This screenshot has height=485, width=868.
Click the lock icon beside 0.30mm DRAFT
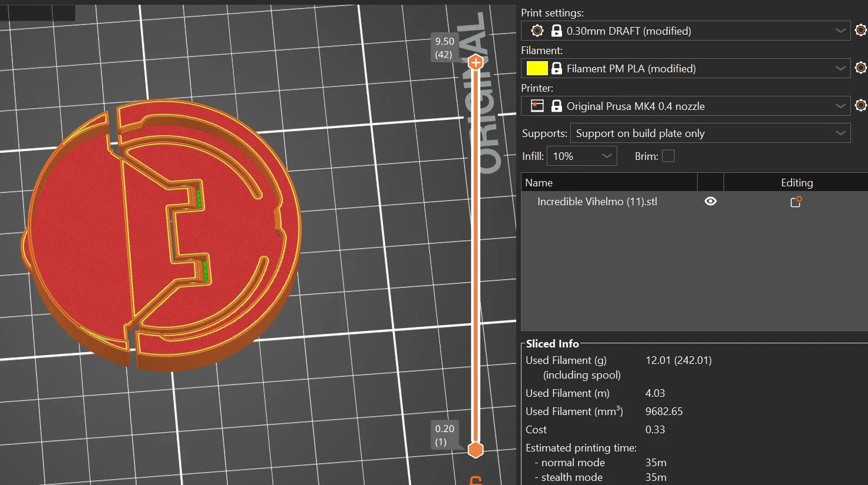pyautogui.click(x=556, y=31)
